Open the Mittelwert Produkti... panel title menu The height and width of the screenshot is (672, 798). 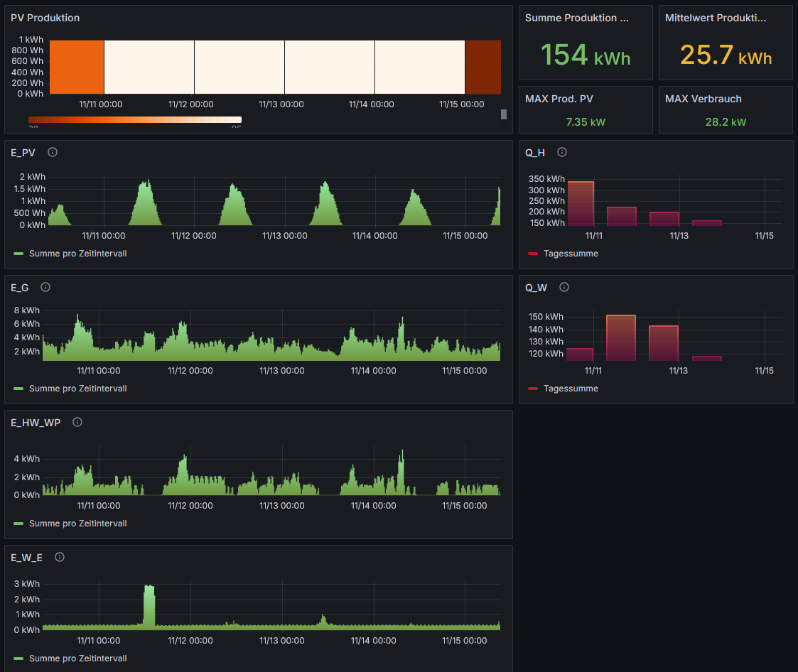[x=715, y=18]
